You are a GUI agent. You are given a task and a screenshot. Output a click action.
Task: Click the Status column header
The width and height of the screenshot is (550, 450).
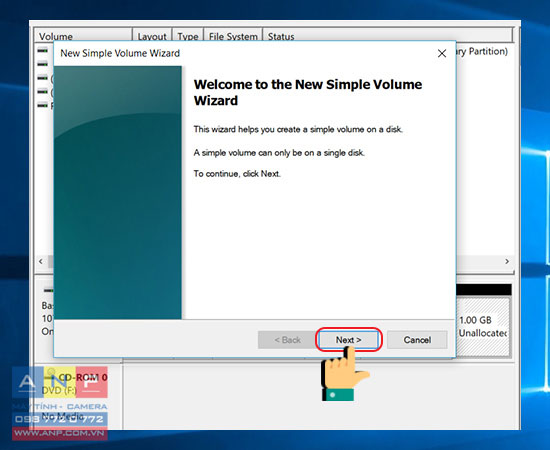click(388, 35)
